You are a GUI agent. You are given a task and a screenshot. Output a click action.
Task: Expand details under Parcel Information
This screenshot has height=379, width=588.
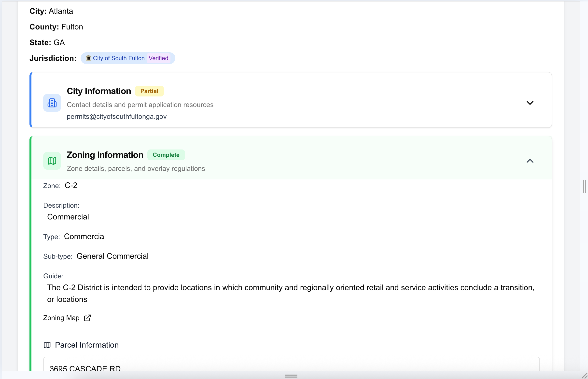click(x=87, y=345)
